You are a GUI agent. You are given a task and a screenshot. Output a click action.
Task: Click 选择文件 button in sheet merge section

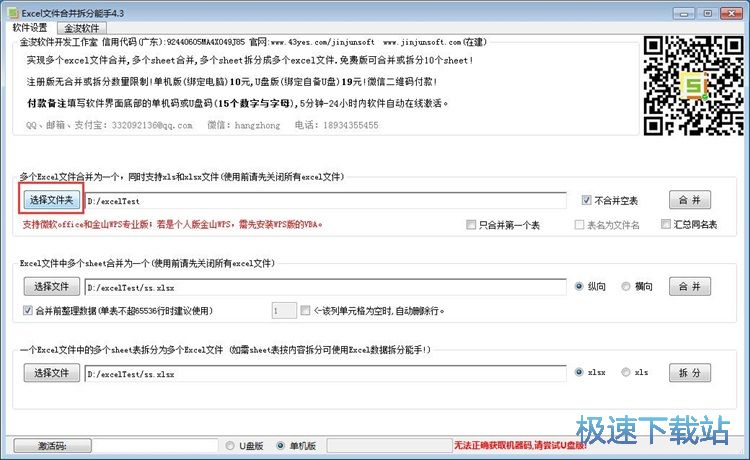click(x=52, y=286)
